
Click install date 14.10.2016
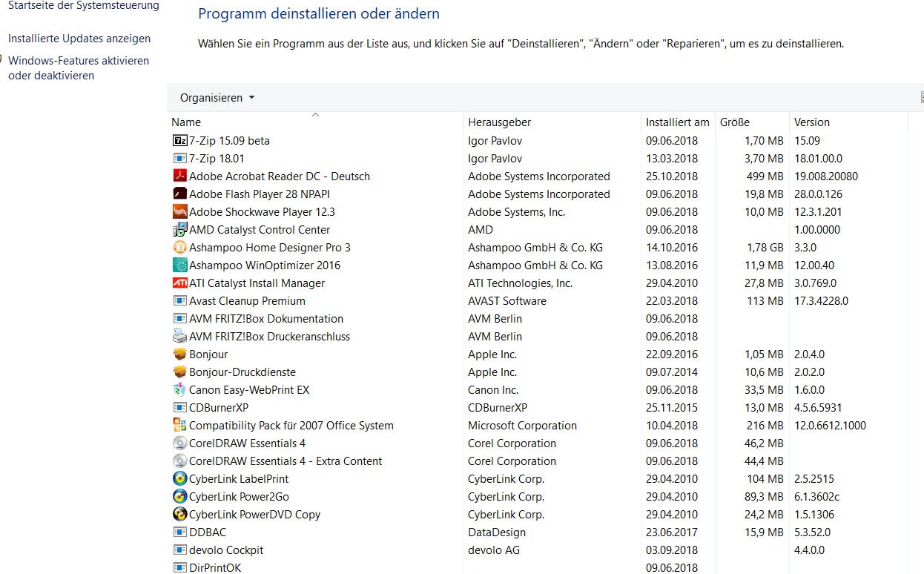(x=672, y=247)
